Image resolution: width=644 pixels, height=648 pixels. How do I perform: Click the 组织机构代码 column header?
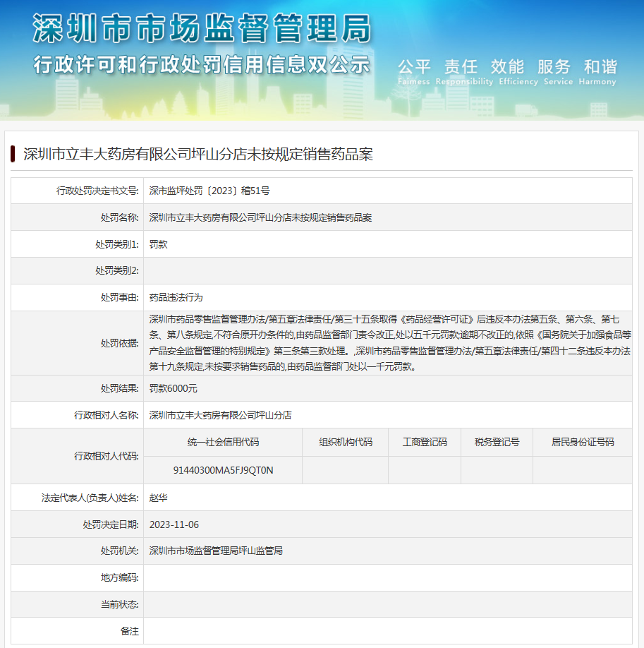(x=346, y=442)
